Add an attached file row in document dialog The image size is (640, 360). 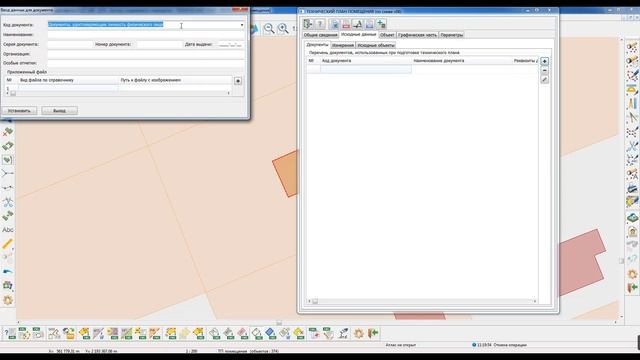tap(238, 81)
